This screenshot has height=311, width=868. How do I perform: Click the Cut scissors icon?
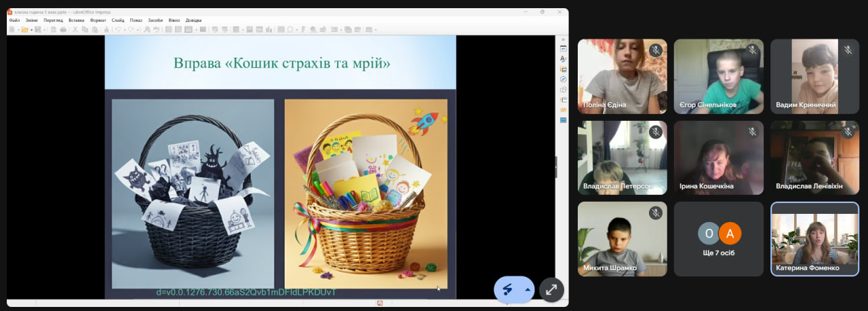(x=75, y=30)
